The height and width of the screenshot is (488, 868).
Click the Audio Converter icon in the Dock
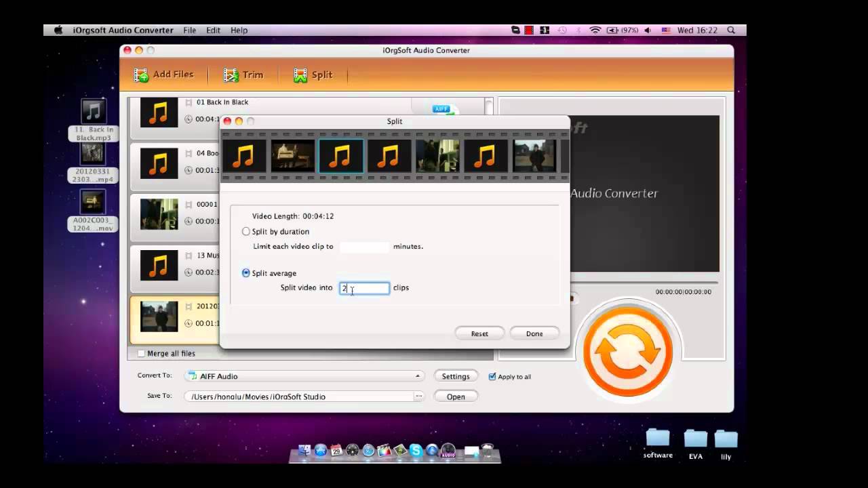tap(448, 451)
